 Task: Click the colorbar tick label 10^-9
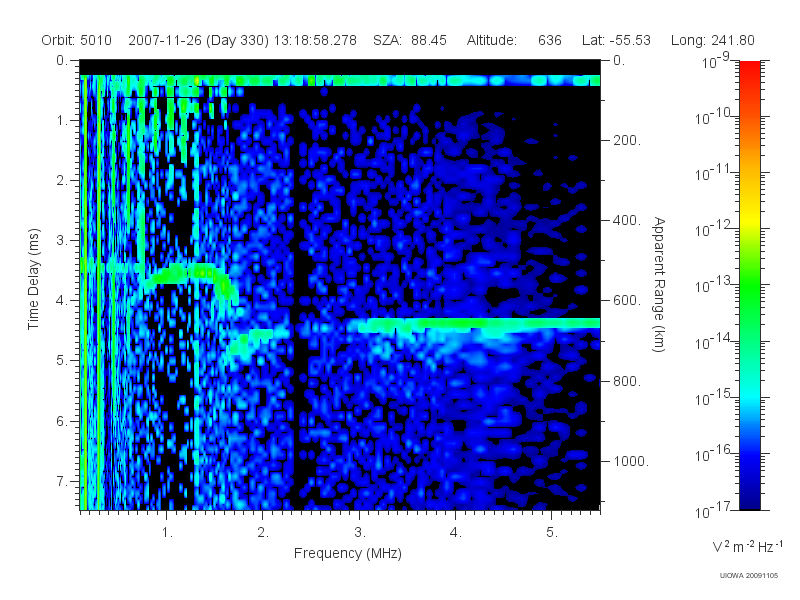[716, 61]
